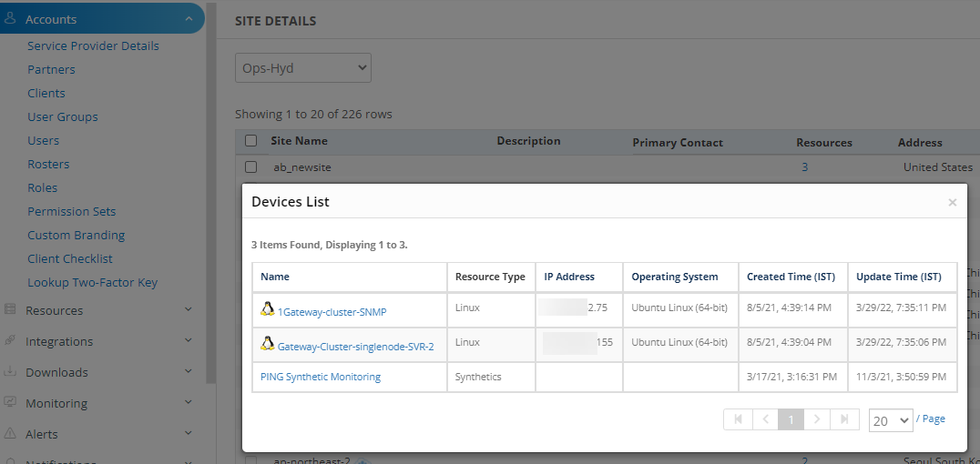The image size is (980, 464).
Task: Go to the previous devices page
Action: [766, 419]
